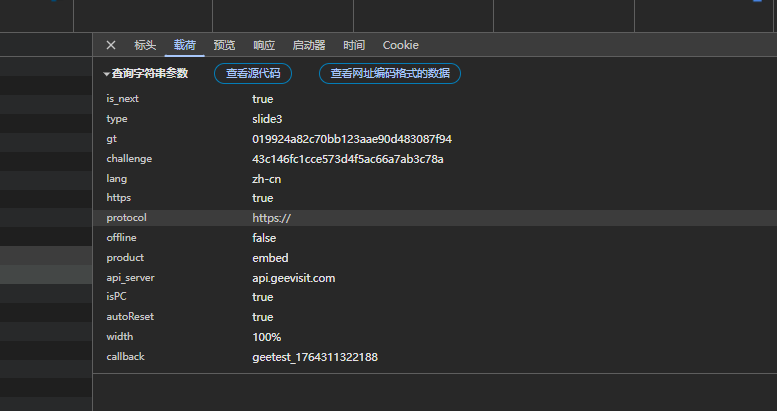Click the api_server value api.geevisit.com
This screenshot has height=411, width=777.
click(x=293, y=278)
